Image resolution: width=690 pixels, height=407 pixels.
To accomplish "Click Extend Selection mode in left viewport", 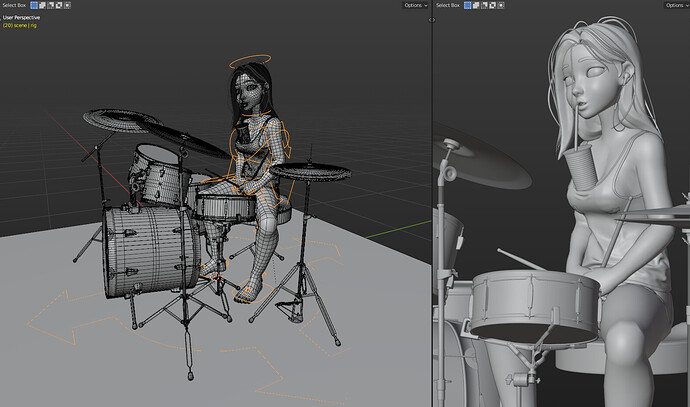I will click(42, 5).
